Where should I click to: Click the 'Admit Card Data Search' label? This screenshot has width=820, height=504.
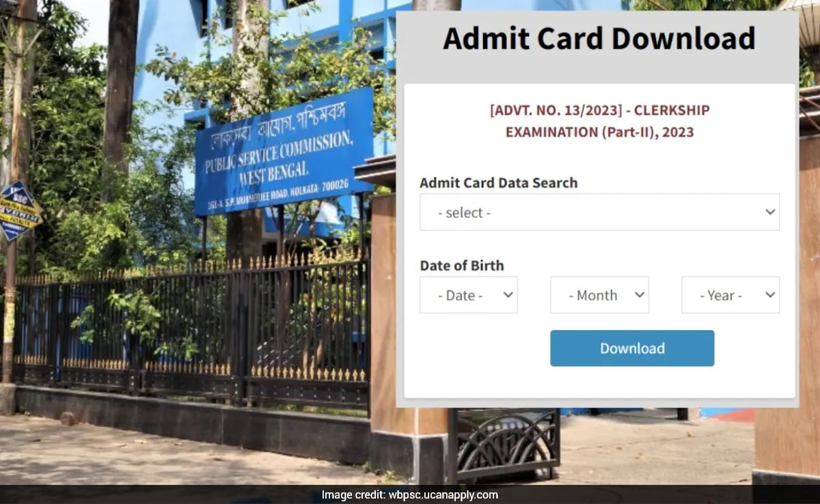[x=498, y=183]
